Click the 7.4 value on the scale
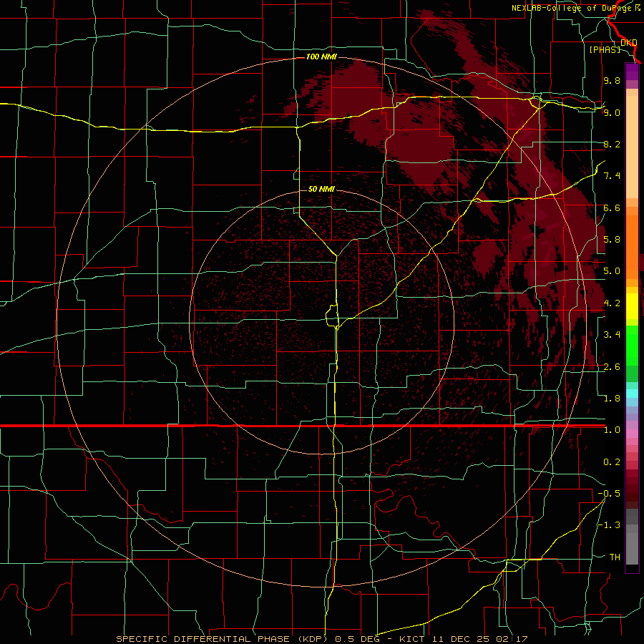The image size is (644, 644). [612, 176]
